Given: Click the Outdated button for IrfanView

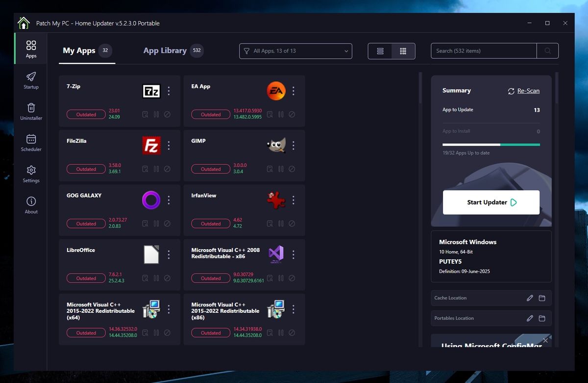Looking at the screenshot, I should pos(211,224).
